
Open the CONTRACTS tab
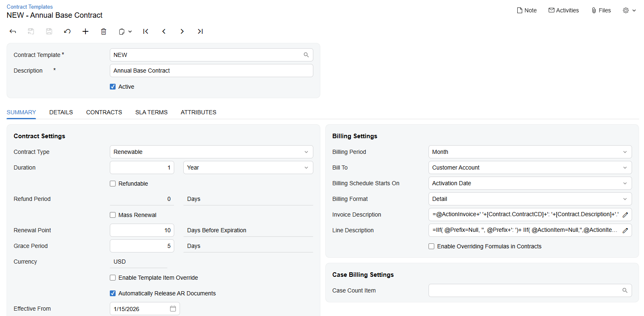[104, 112]
